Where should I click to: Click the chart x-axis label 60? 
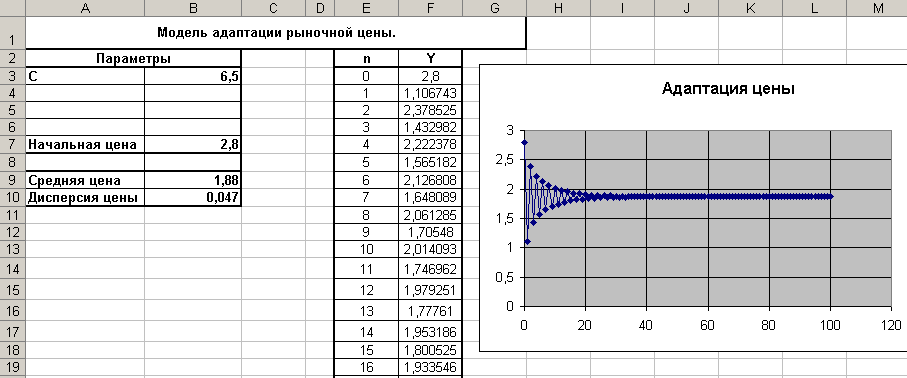tap(707, 324)
